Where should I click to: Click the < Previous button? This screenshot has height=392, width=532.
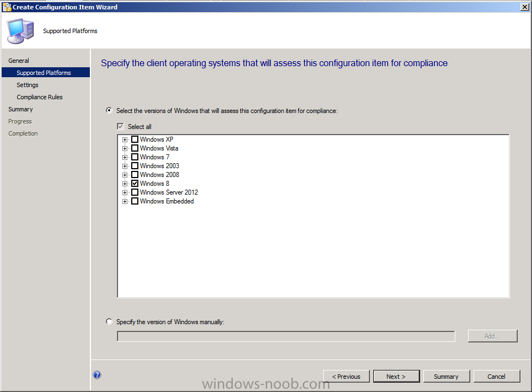(x=346, y=377)
